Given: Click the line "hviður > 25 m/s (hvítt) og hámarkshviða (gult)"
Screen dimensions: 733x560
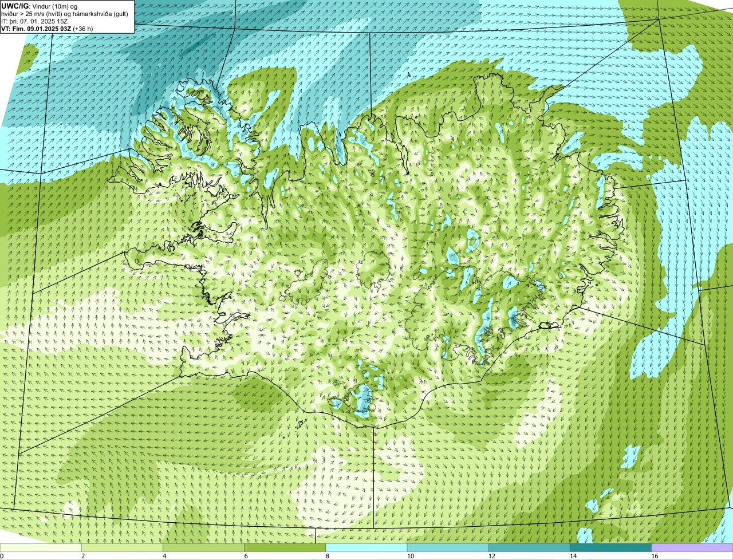Looking at the screenshot, I should 65,13.
